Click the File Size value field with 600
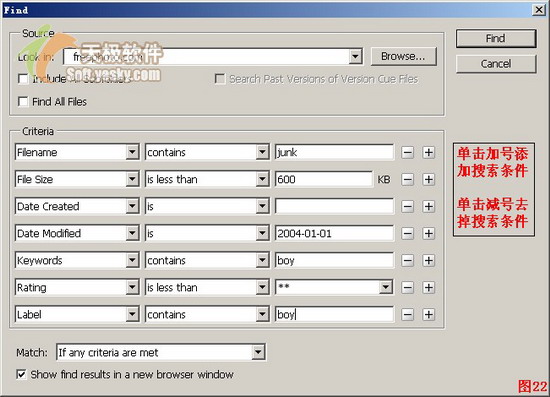550x397 pixels. pos(324,179)
